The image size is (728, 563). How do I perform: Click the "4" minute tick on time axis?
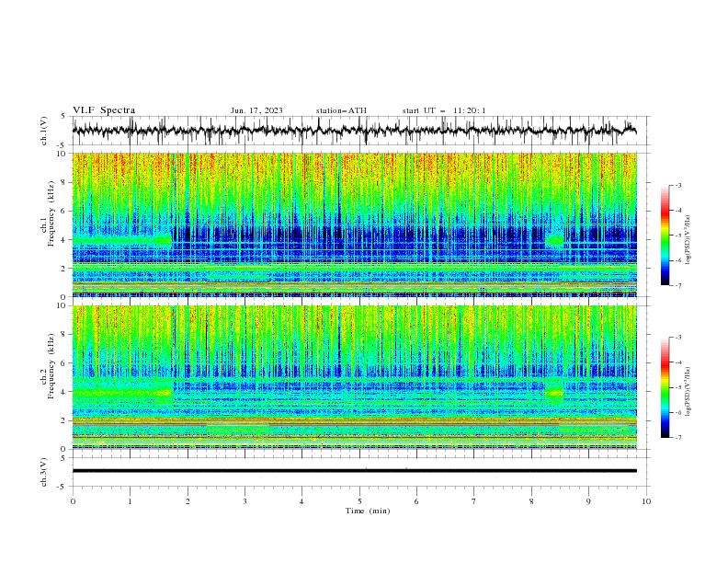(x=301, y=501)
